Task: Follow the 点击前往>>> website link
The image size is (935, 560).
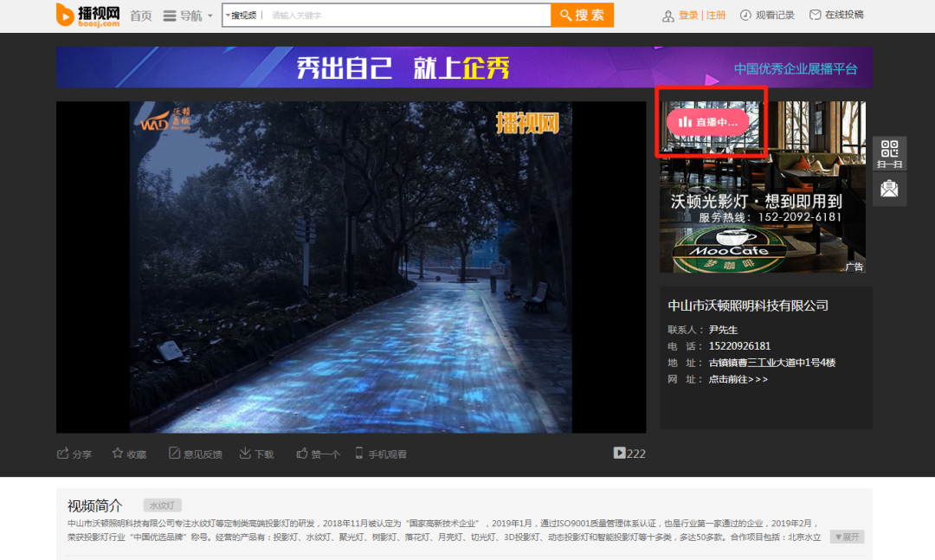Action: click(738, 379)
